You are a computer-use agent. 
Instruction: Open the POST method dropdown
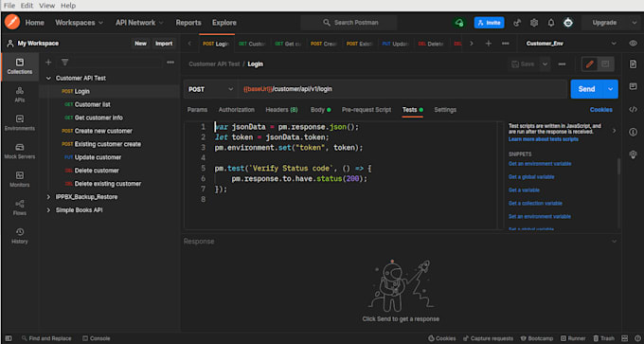pyautogui.click(x=210, y=89)
